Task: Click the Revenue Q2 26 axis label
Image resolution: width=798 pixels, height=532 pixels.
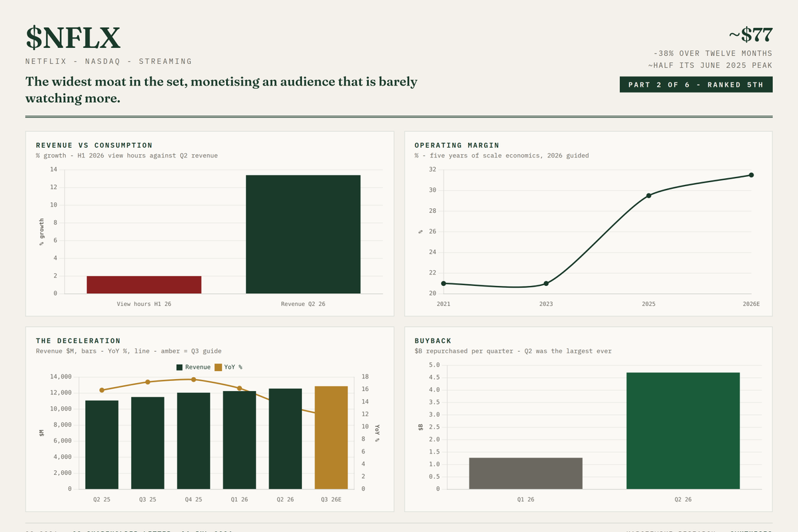Action: (303, 304)
